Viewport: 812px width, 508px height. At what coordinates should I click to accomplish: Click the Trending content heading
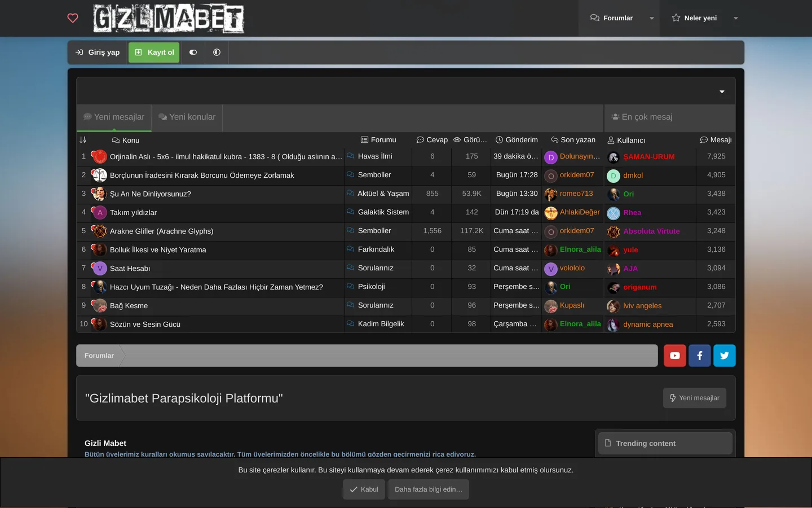coord(646,444)
